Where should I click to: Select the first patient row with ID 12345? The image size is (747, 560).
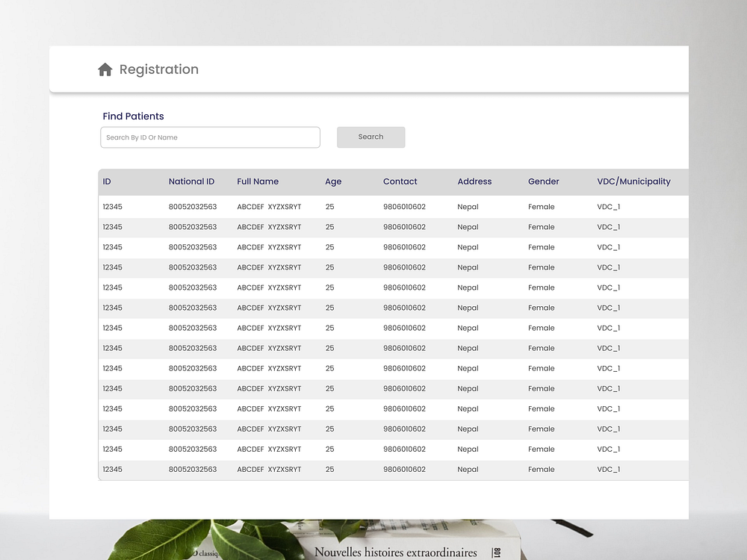373,207
